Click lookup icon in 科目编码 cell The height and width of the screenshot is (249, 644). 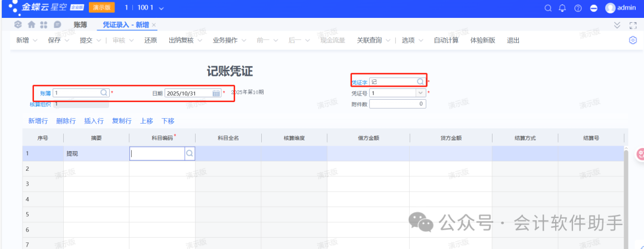(190, 153)
